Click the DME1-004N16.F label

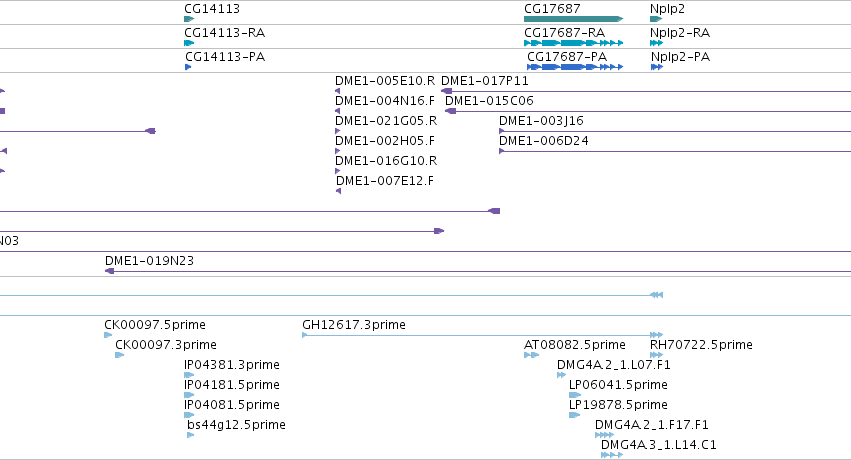pyautogui.click(x=385, y=101)
